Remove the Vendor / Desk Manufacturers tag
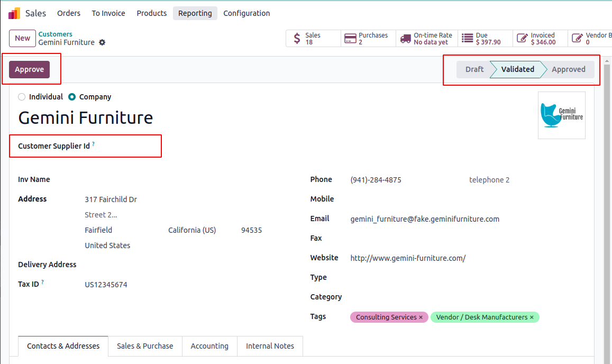The image size is (612, 364). [532, 317]
